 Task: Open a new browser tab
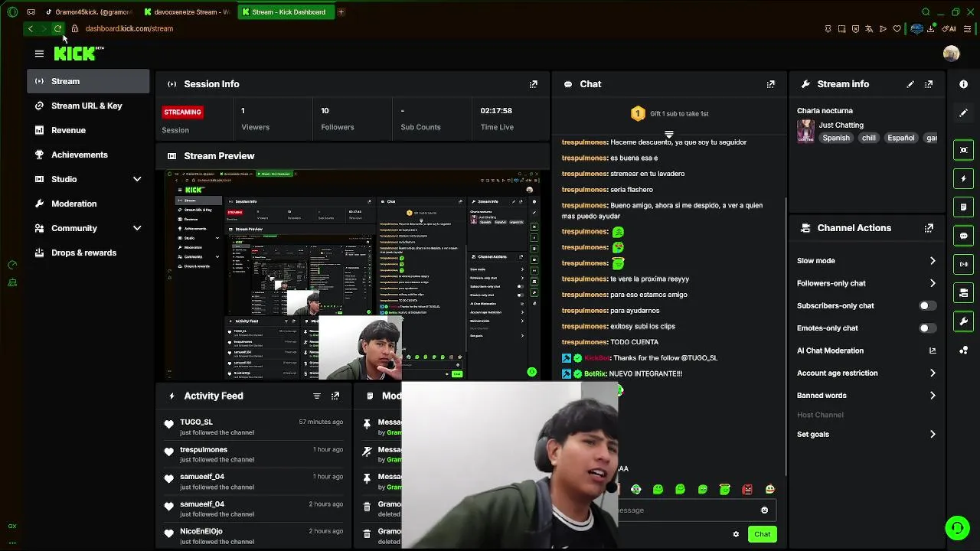coord(341,11)
